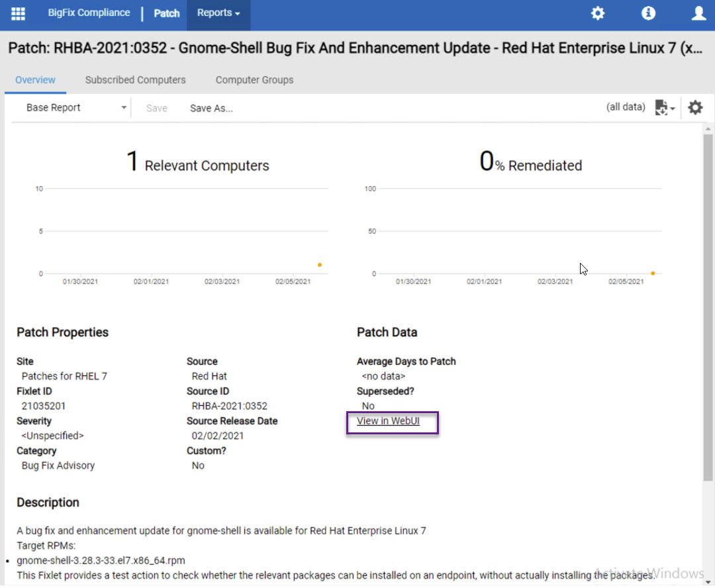Click the <no data> average days value
Image resolution: width=715 pixels, height=588 pixels.
pyautogui.click(x=383, y=376)
